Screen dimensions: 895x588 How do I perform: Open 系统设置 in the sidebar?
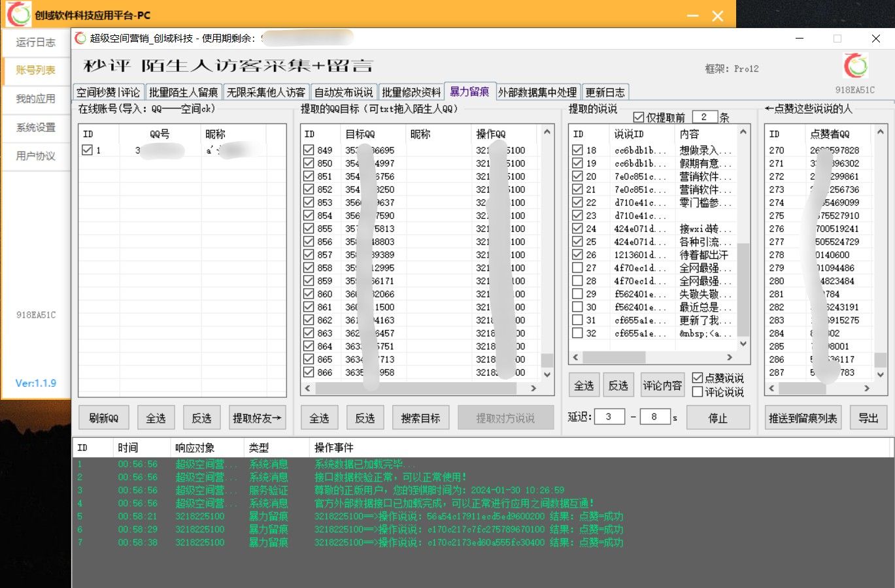(x=36, y=128)
